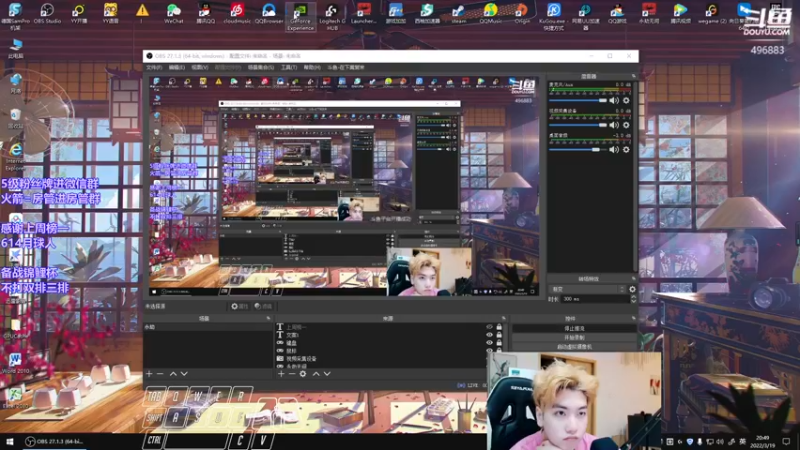Screen dimensions: 800x450
Task: Pop out the sources dock panel
Action: pyautogui.click(x=504, y=318)
